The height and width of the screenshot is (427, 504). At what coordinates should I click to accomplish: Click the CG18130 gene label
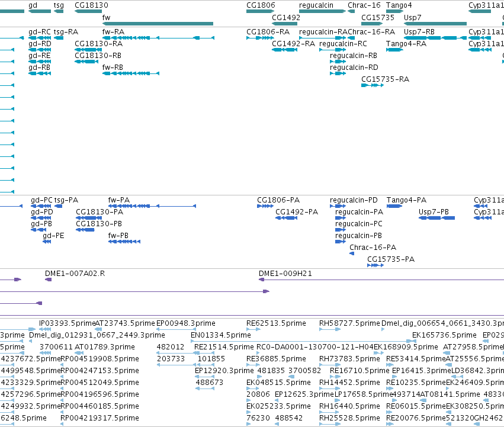91,5
